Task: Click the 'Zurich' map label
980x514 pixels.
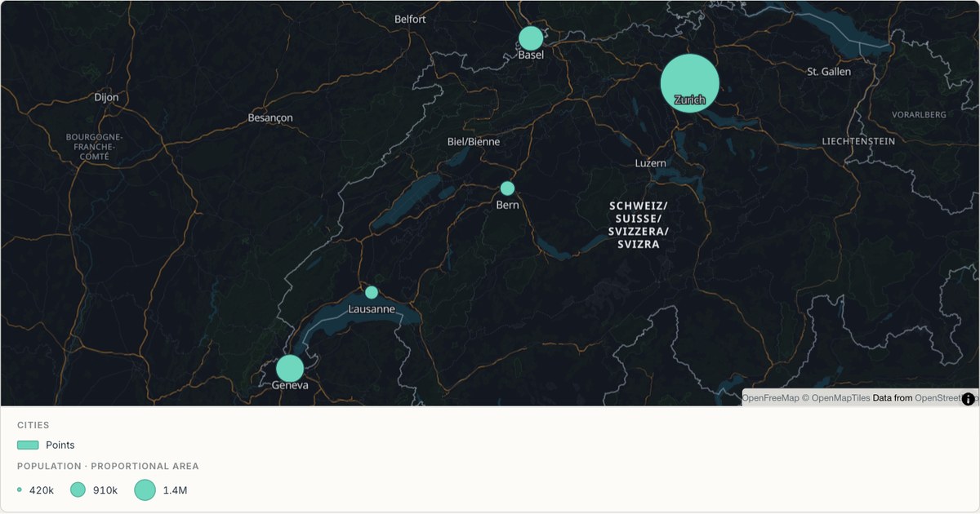Action: coord(690,100)
